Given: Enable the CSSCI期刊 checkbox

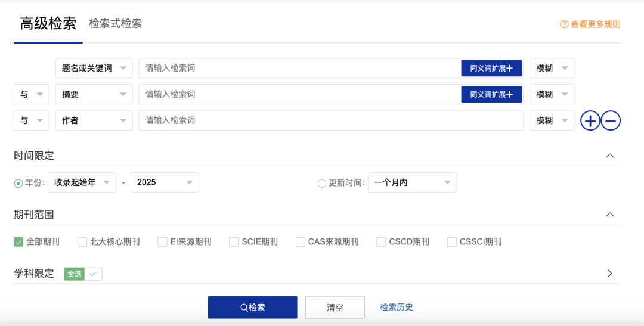Looking at the screenshot, I should coord(452,242).
